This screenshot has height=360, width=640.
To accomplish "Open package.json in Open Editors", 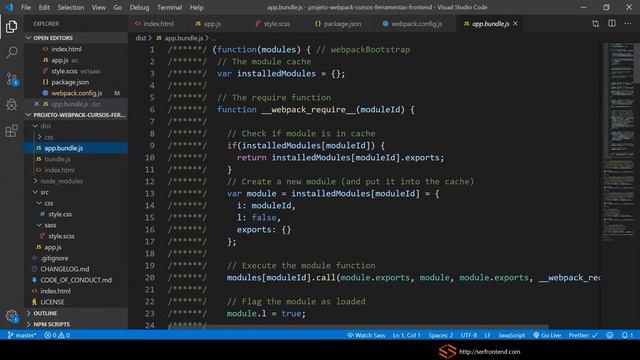I will (76, 82).
